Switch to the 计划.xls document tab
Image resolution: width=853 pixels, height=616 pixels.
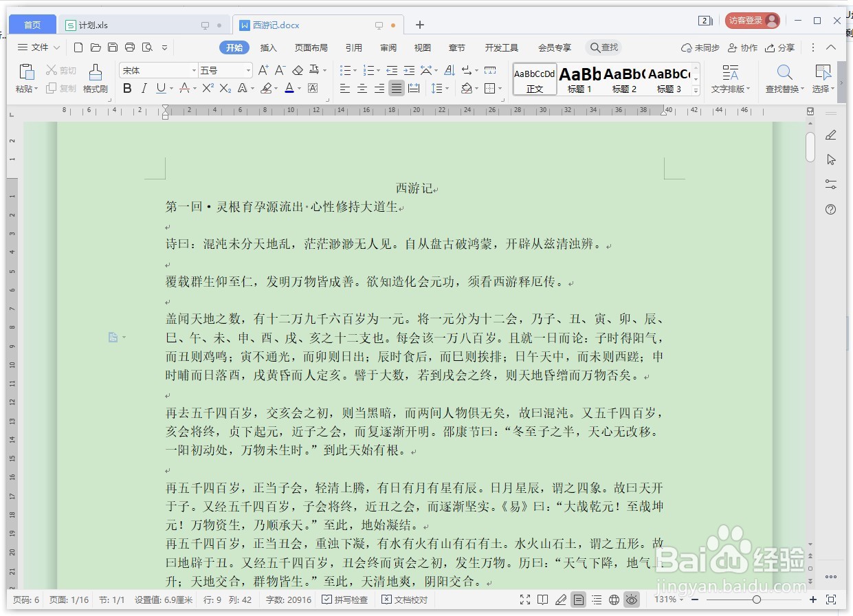(143, 25)
